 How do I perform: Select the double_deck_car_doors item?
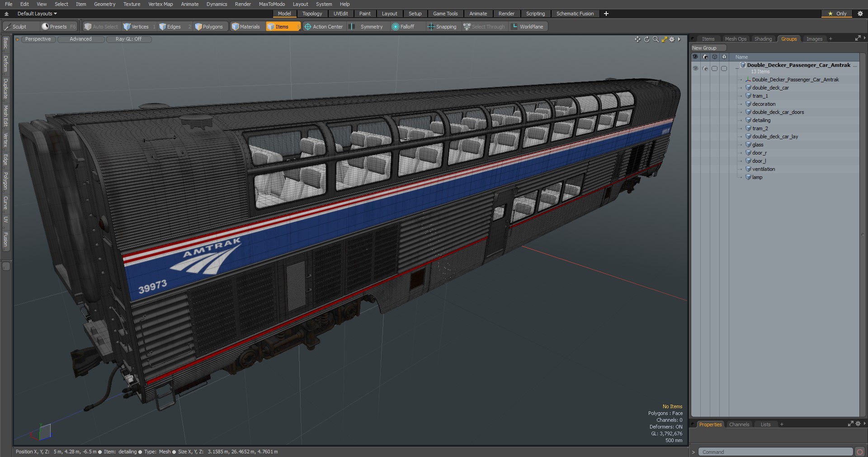(778, 112)
